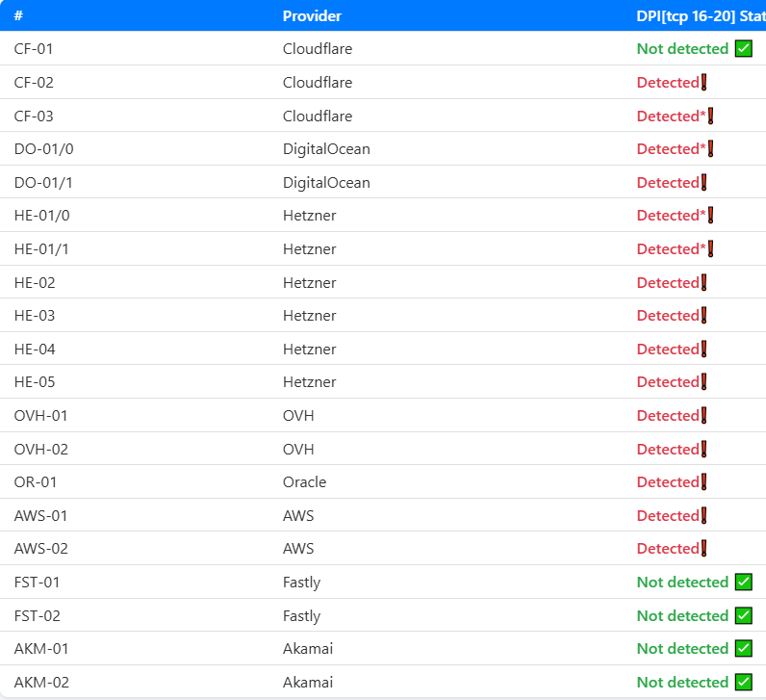
Task: Click the red exclamation icon for CF-02
Action: pyautogui.click(x=703, y=83)
